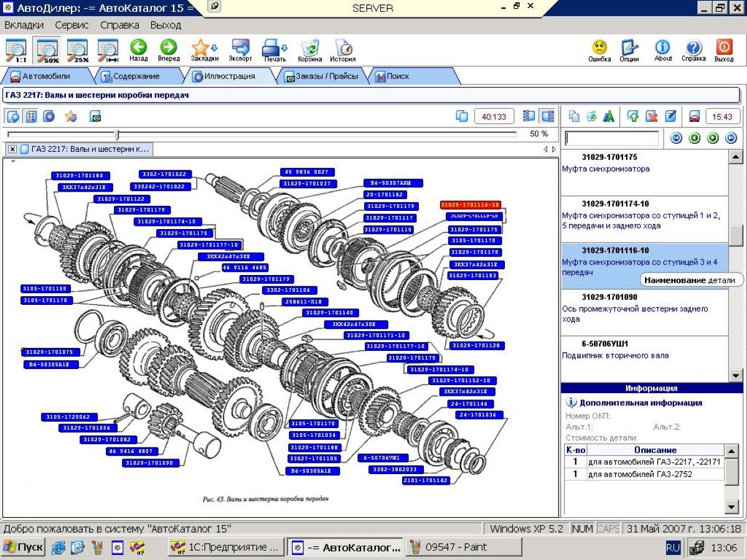This screenshot has height=560, width=747.
Task: Set illustration zoom to 50%
Action: click(x=48, y=50)
